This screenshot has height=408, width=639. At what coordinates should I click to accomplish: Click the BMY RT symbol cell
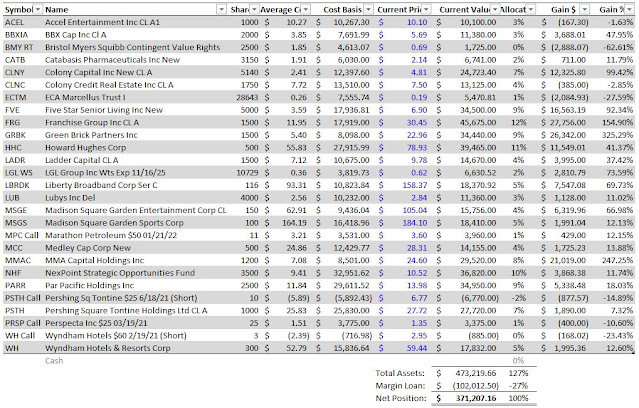(x=19, y=47)
